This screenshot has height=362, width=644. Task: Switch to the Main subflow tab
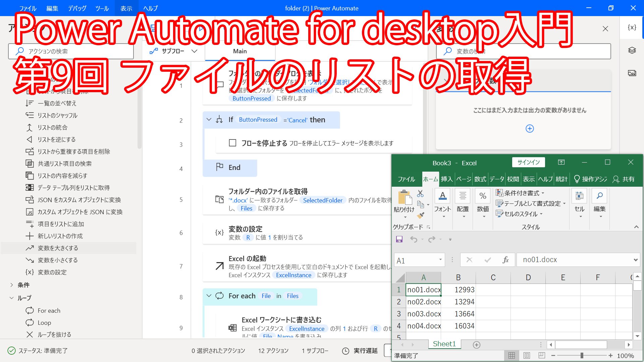(240, 51)
